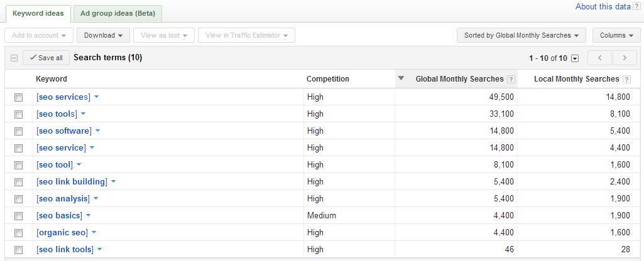This screenshot has height=261, width=644.
Task: Collapse Search terms with minus icon
Action: click(x=14, y=58)
